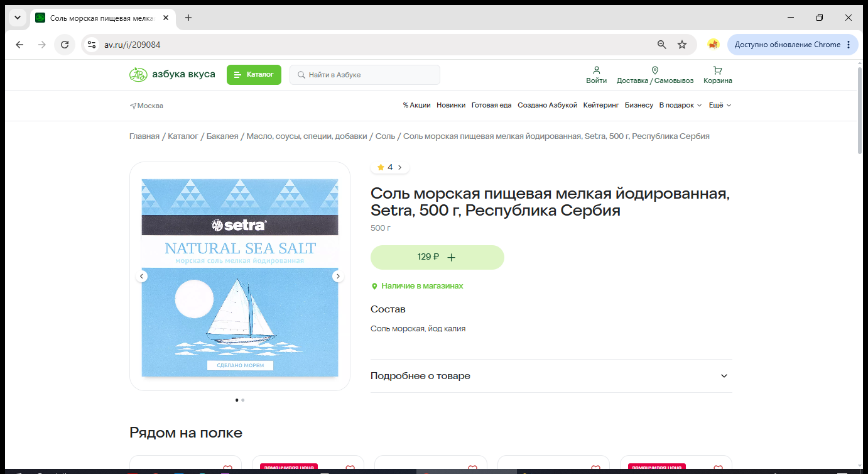Open Доставка / Самовывоз location icon
The image size is (868, 474).
coord(655,75)
